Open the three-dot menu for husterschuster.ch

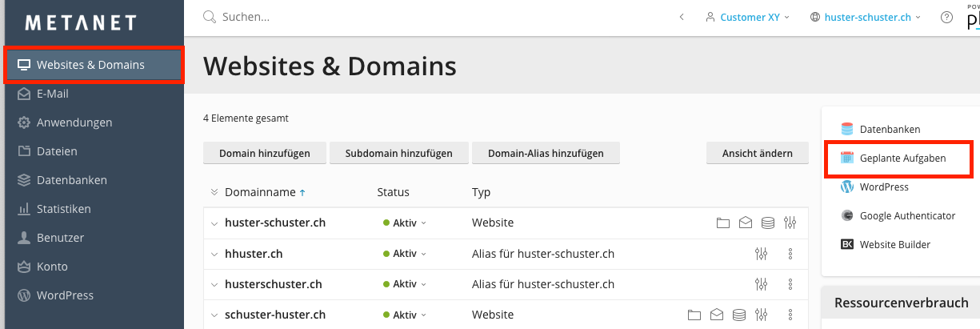coord(790,284)
